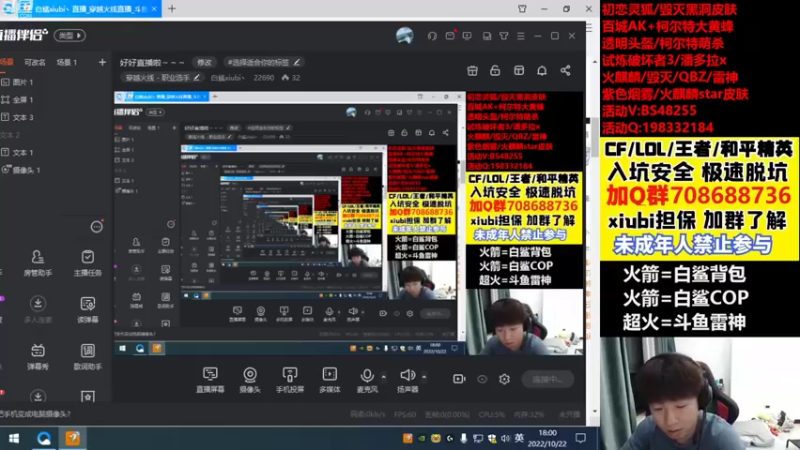800x450 pixels.
Task: Click the scrollbar up arrow beside preview
Action: (594, 62)
